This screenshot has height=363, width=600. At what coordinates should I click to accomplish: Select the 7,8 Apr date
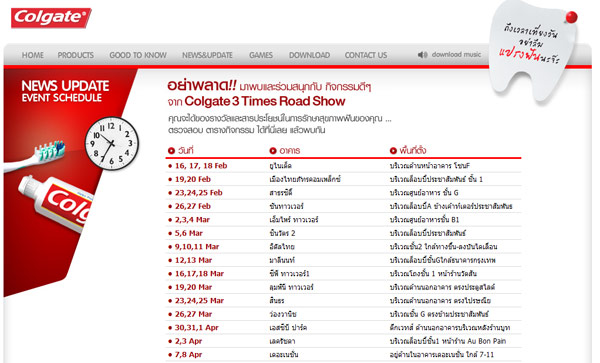[188, 355]
